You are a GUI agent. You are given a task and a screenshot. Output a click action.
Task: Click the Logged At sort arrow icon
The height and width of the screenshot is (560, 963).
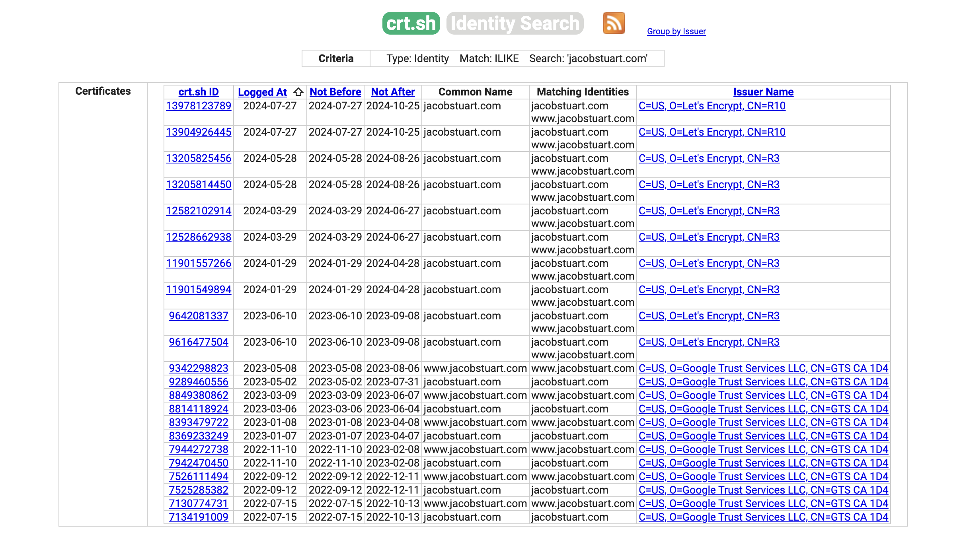click(x=298, y=92)
